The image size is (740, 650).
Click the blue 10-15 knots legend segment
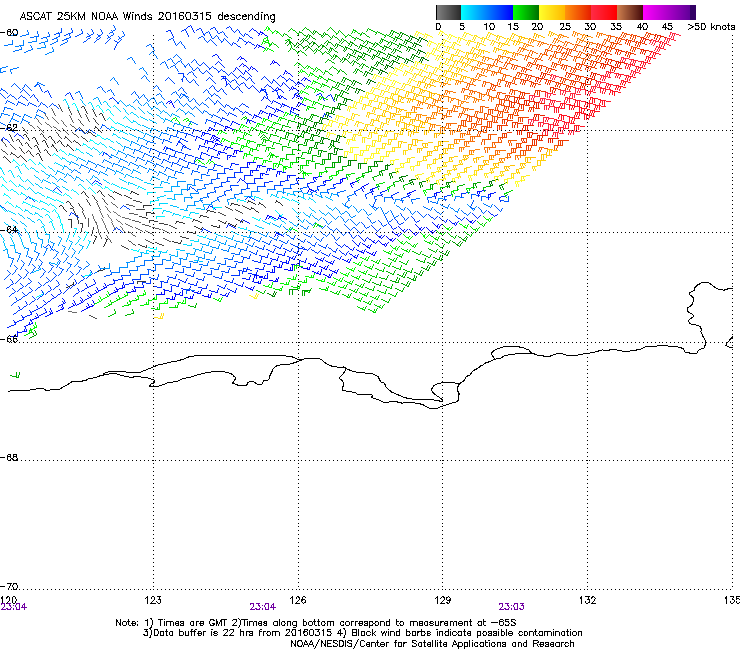[500, 12]
